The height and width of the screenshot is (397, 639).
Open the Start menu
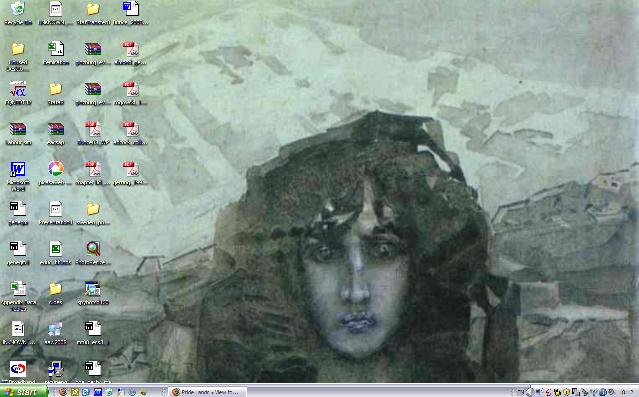point(24,392)
